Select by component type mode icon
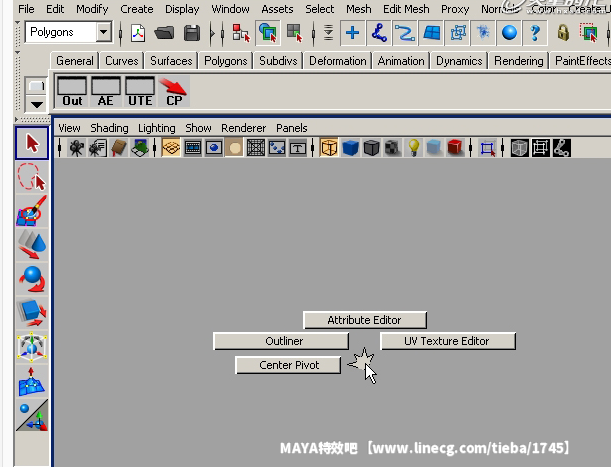Viewport: 611px width, 467px height. pos(294,33)
